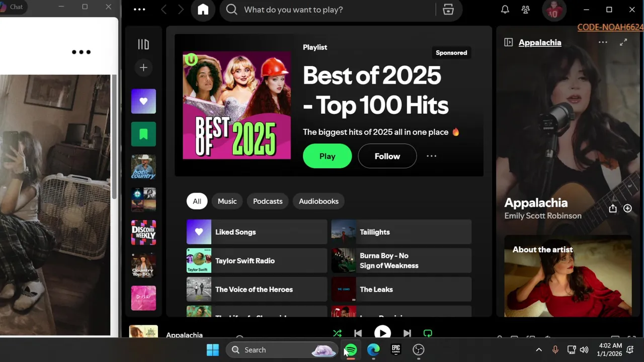Open the About the artist card
644x362 pixels.
click(568, 276)
